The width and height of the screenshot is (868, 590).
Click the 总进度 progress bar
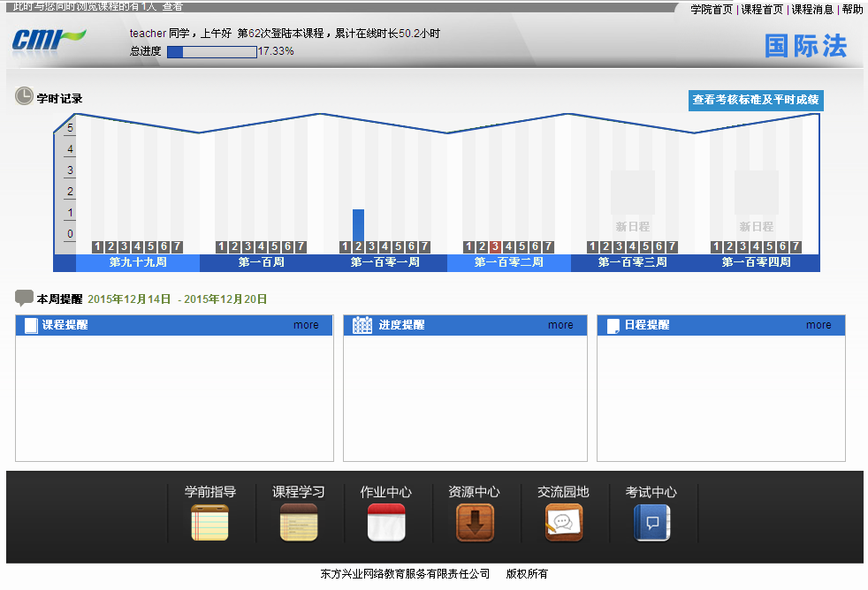[x=212, y=51]
